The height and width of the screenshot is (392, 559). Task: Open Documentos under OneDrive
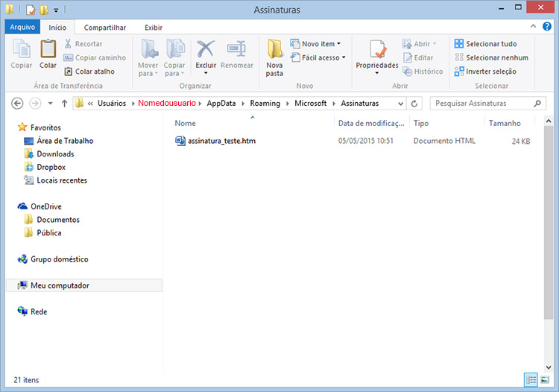52,220
